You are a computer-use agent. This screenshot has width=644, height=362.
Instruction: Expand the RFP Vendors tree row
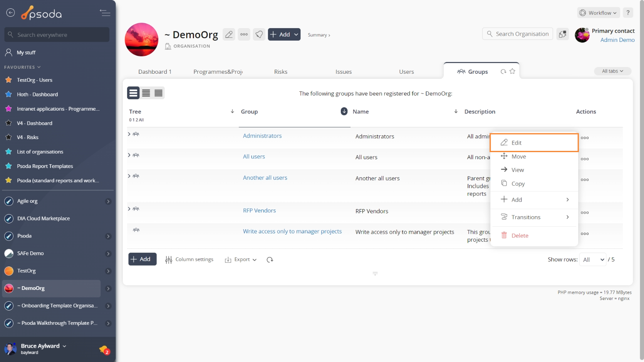(129, 209)
